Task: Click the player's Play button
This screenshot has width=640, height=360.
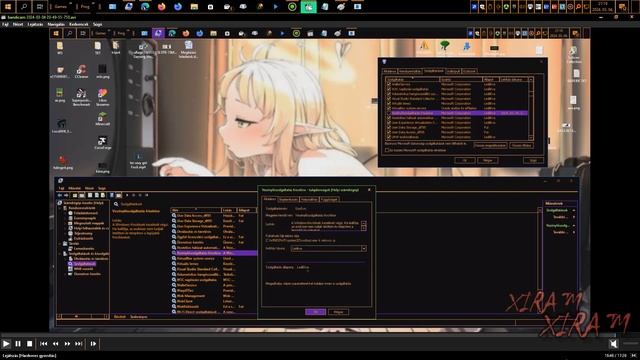Action: click(6, 344)
